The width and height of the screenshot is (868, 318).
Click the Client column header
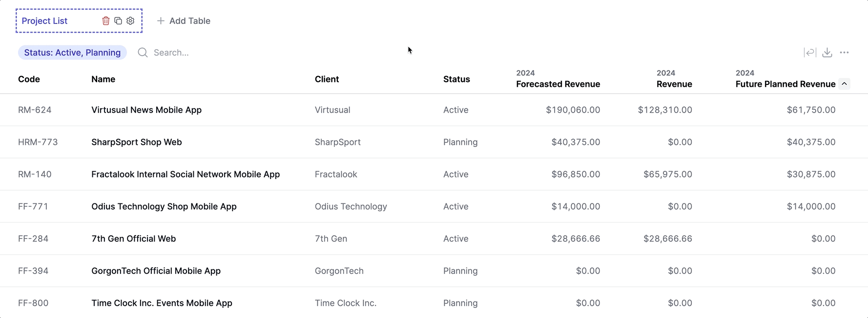tap(327, 79)
